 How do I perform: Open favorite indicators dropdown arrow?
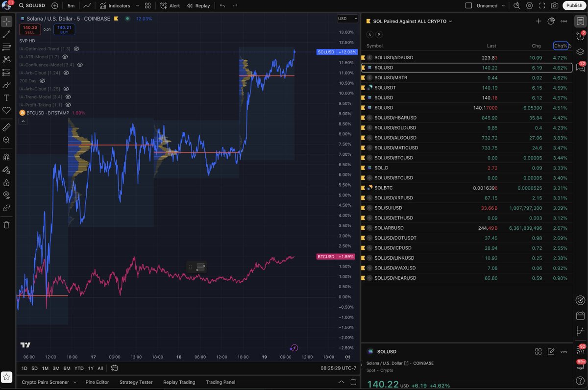137,6
